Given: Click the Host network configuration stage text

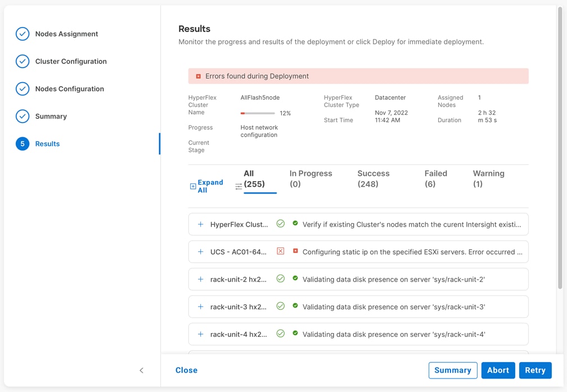Looking at the screenshot, I should [x=259, y=131].
